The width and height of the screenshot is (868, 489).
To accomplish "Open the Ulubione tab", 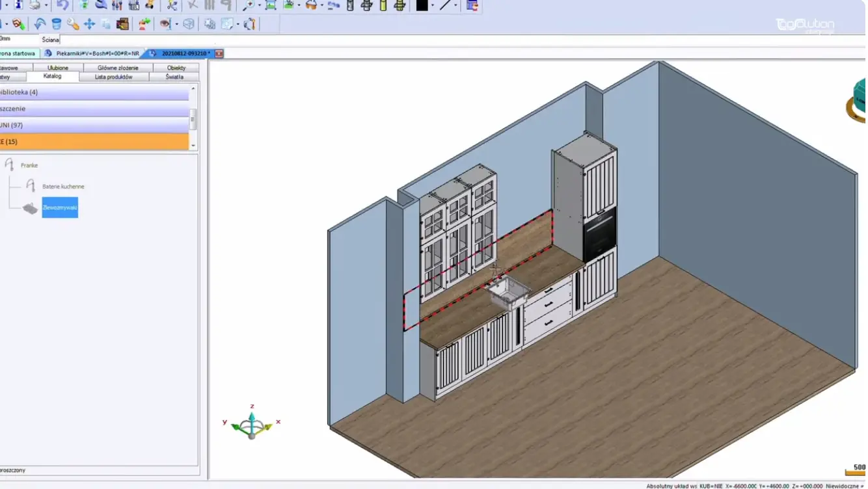I will [58, 68].
